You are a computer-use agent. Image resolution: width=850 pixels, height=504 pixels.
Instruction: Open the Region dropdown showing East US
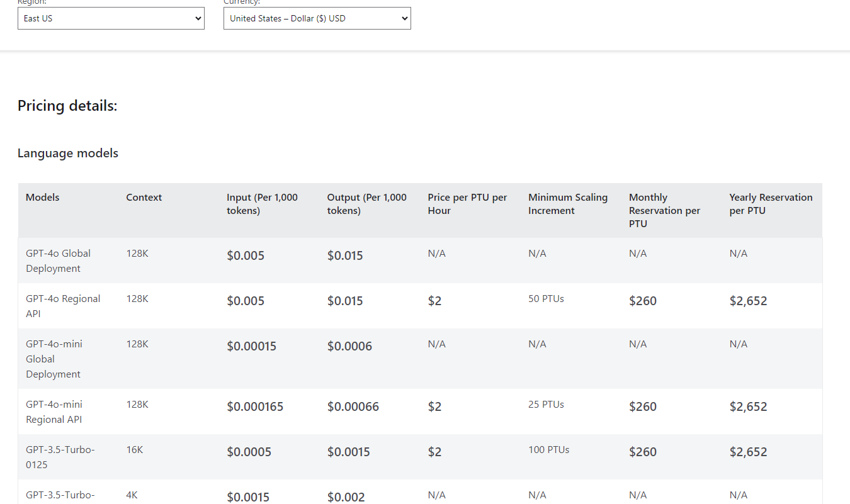coord(111,18)
